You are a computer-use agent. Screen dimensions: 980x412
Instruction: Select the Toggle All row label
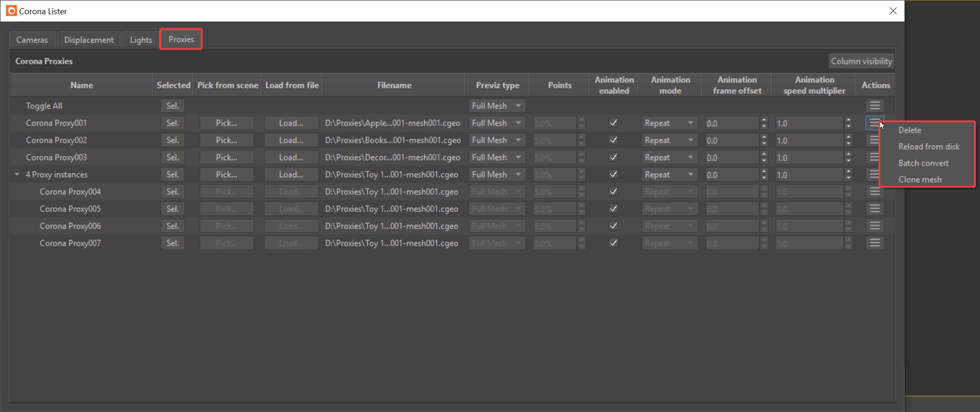click(x=44, y=106)
